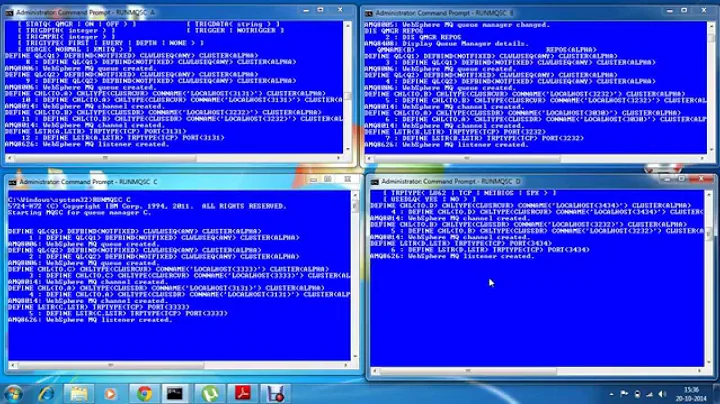Viewport: 720px width, 404px height.
Task: Open the taskbar clock showing 15:36
Action: click(x=691, y=394)
